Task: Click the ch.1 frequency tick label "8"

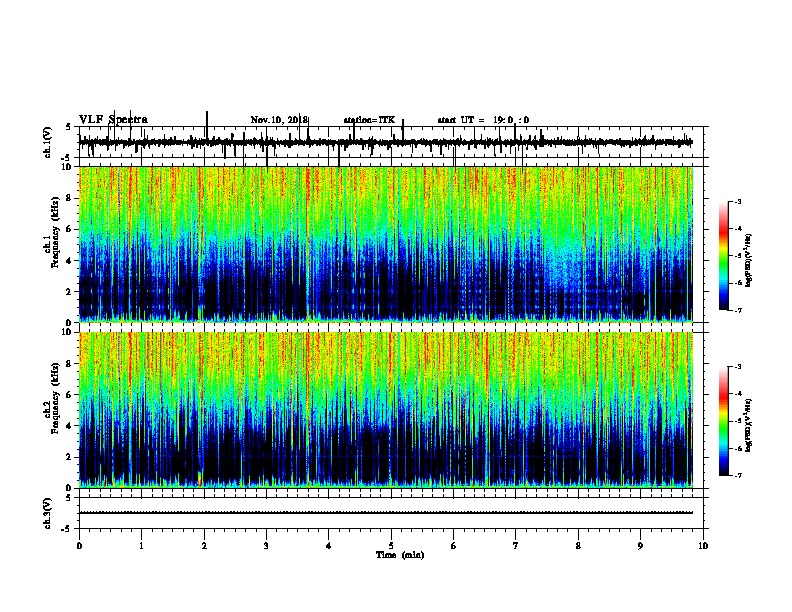Action: pyautogui.click(x=69, y=198)
